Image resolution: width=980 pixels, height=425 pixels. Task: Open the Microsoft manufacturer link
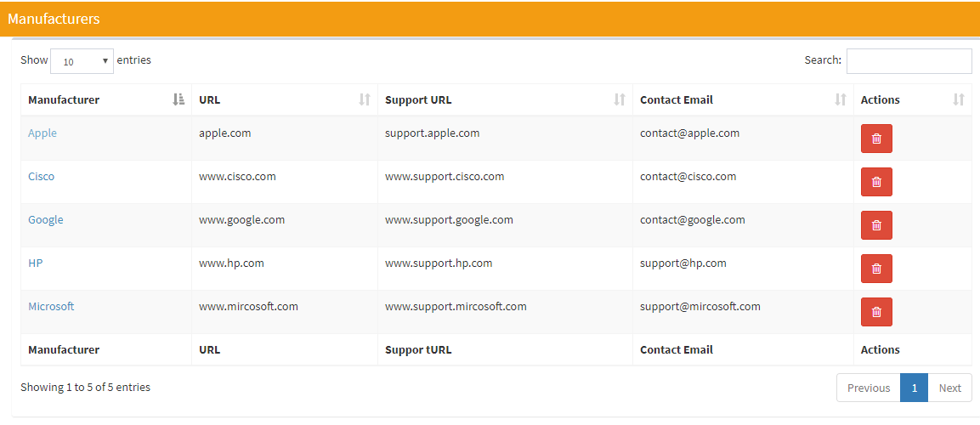coord(51,306)
